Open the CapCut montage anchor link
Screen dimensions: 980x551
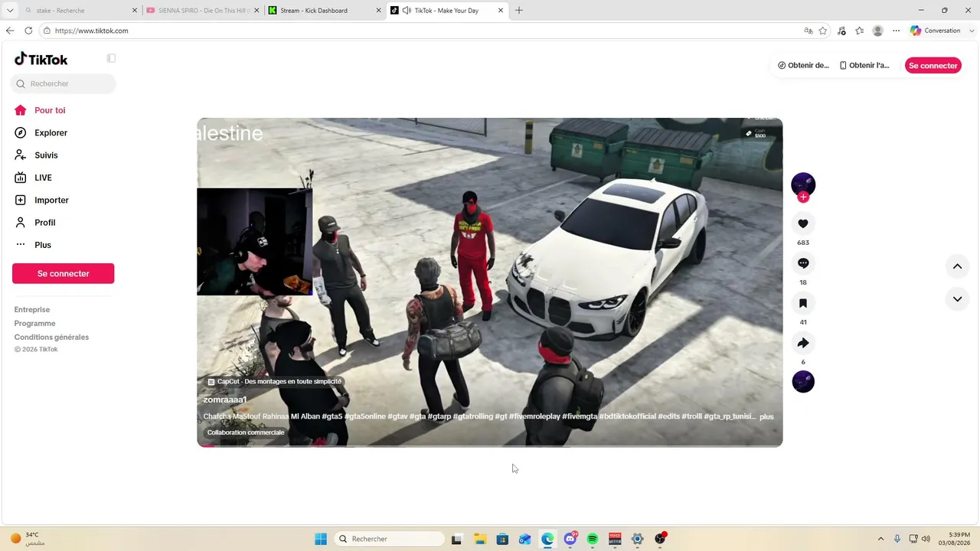[274, 381]
